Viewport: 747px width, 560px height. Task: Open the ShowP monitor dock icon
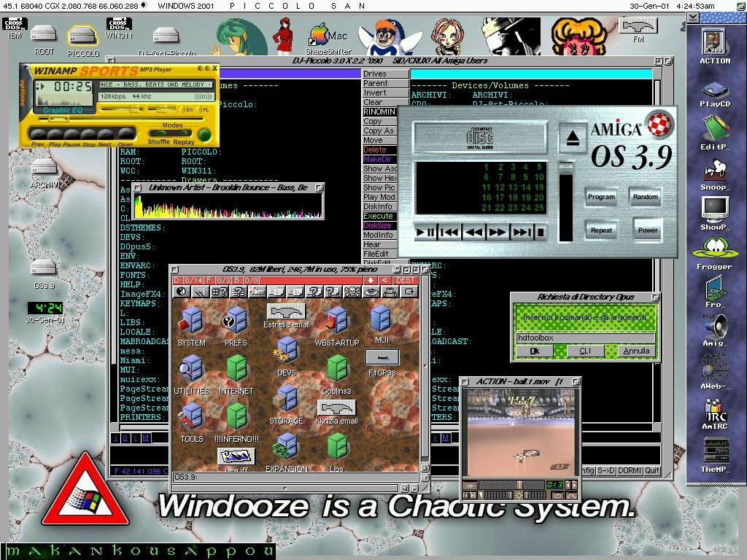point(715,209)
